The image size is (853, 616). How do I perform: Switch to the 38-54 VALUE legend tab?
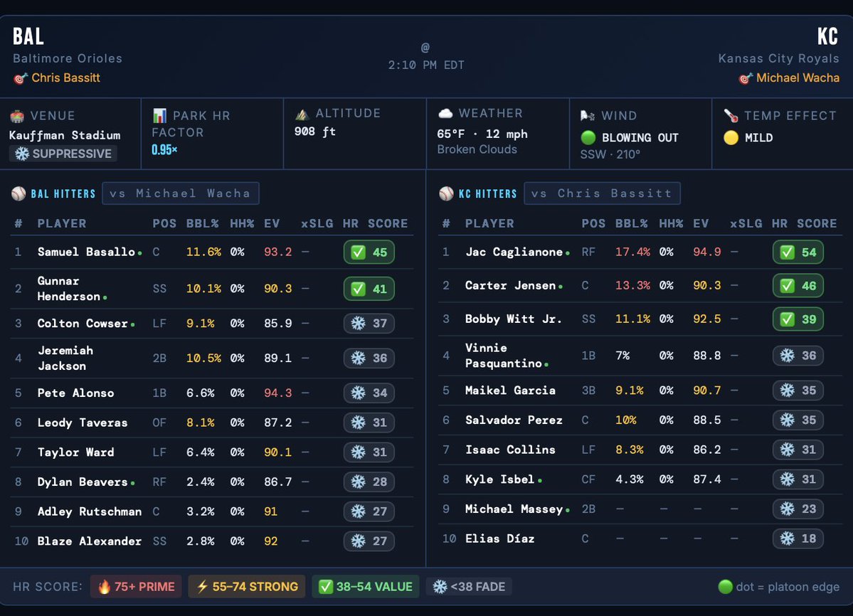coord(365,586)
